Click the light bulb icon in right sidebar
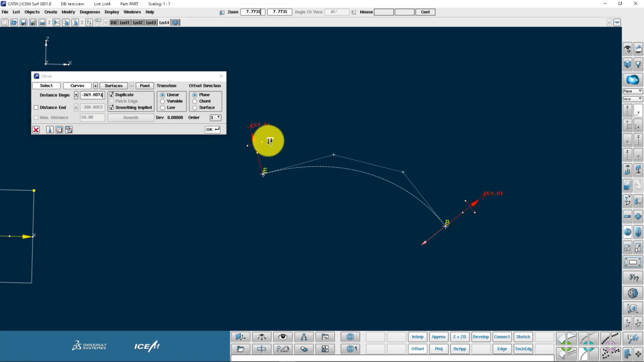This screenshot has height=362, width=644. coord(638,64)
